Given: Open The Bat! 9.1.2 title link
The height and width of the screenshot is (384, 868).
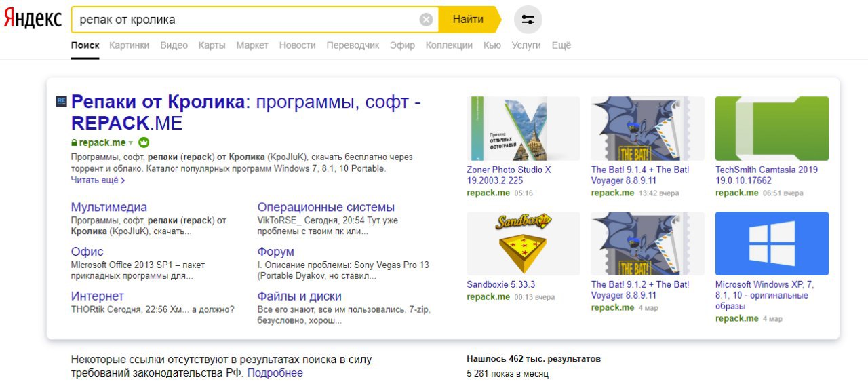Looking at the screenshot, I should click(640, 290).
